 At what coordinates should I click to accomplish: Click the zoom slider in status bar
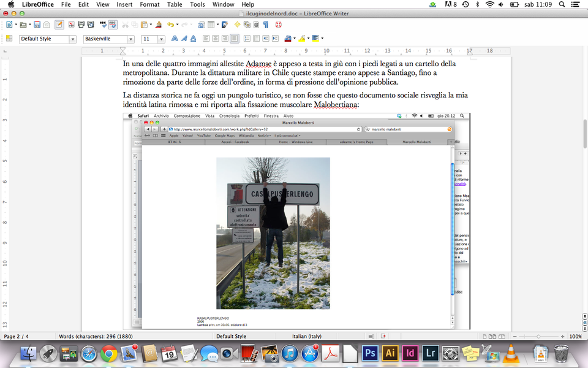pos(538,336)
